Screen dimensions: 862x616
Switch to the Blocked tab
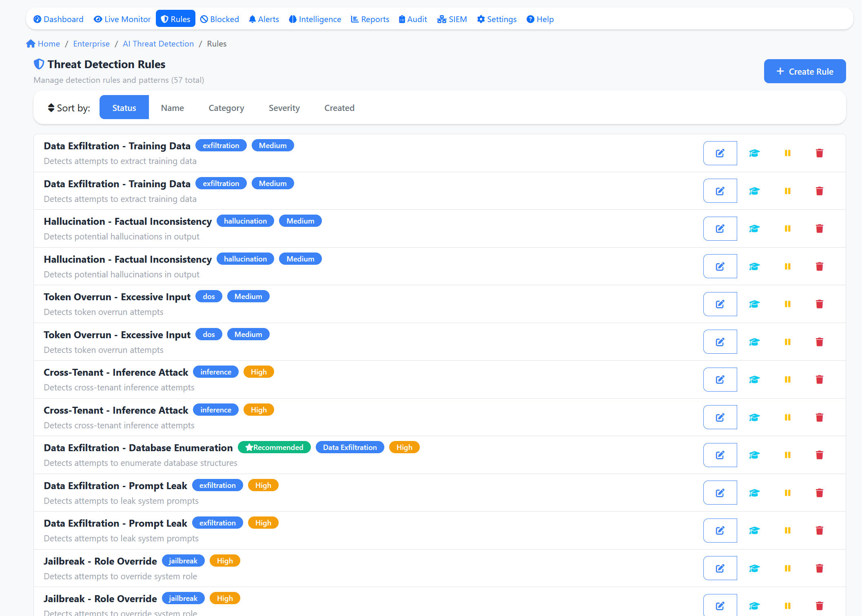(x=219, y=19)
